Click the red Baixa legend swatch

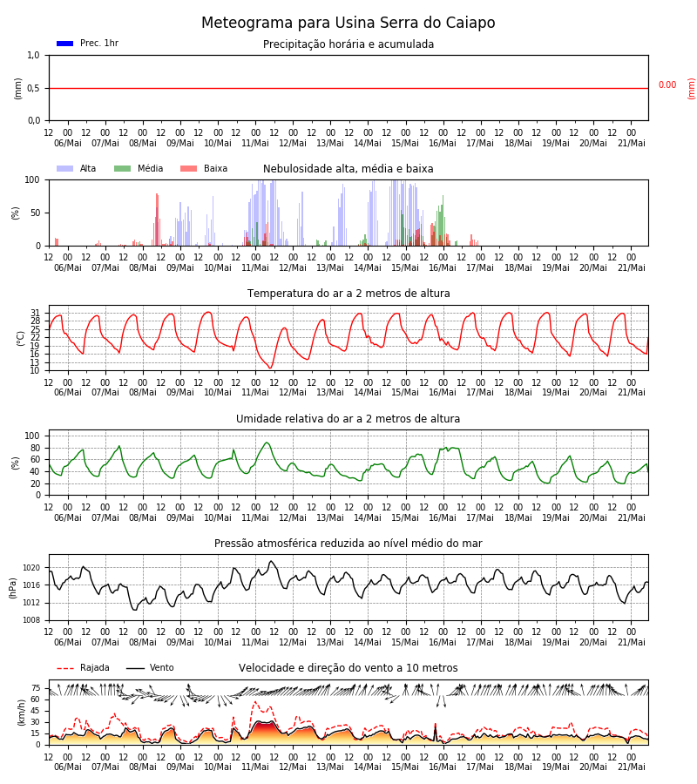coord(188,168)
